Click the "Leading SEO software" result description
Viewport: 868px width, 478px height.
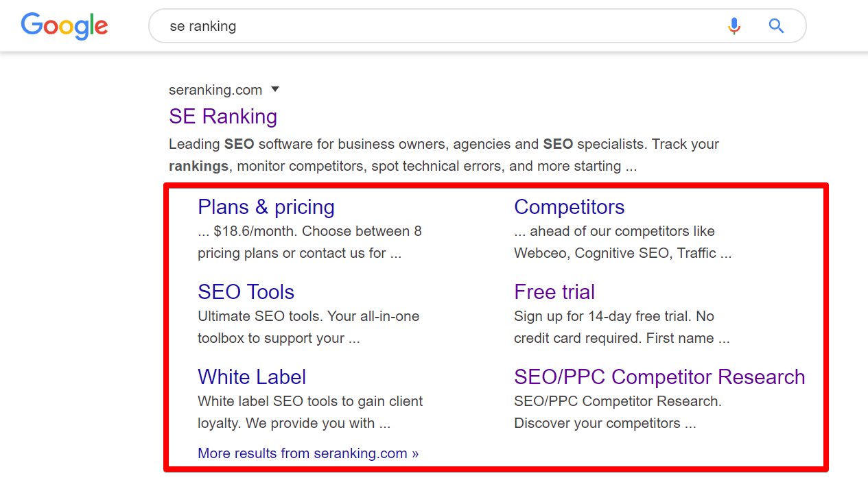pyautogui.click(x=443, y=155)
